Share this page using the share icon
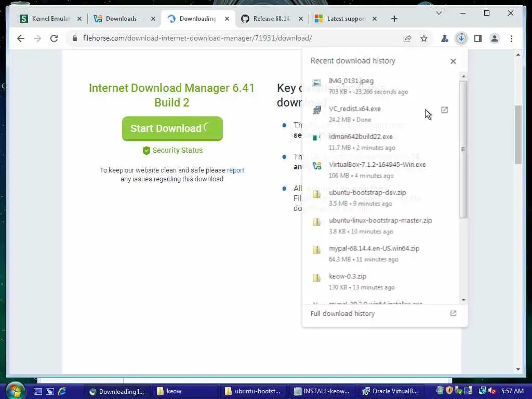This screenshot has width=532, height=399. tap(407, 38)
